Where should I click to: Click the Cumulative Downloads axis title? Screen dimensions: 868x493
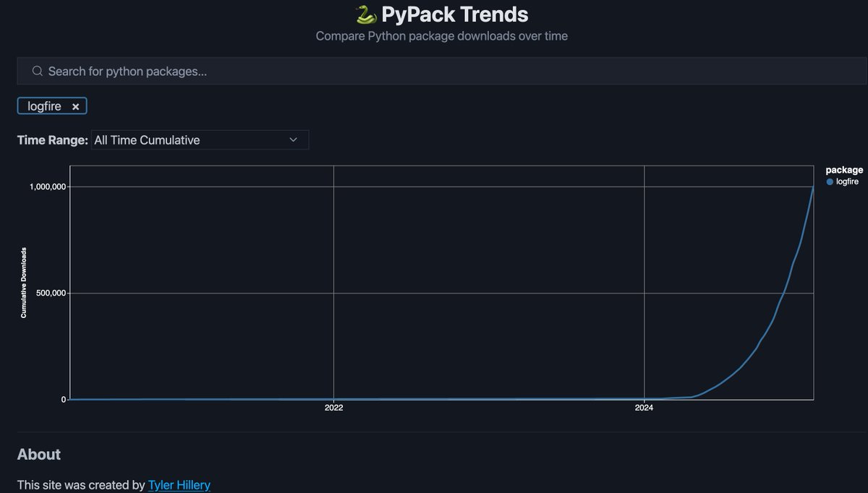click(23, 283)
